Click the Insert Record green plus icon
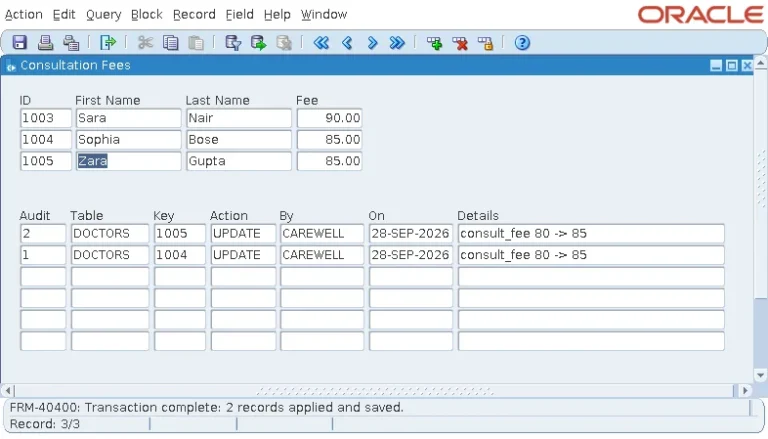This screenshot has height=439, width=768. click(434, 43)
